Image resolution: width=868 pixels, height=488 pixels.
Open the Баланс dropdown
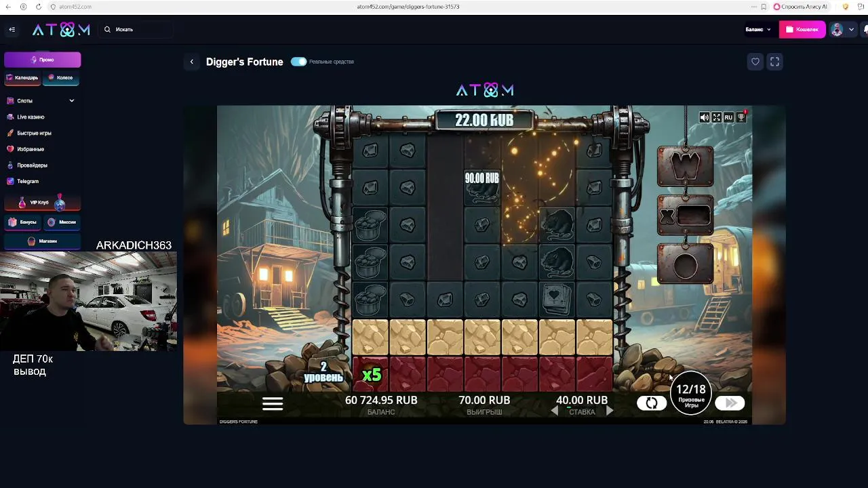[758, 29]
